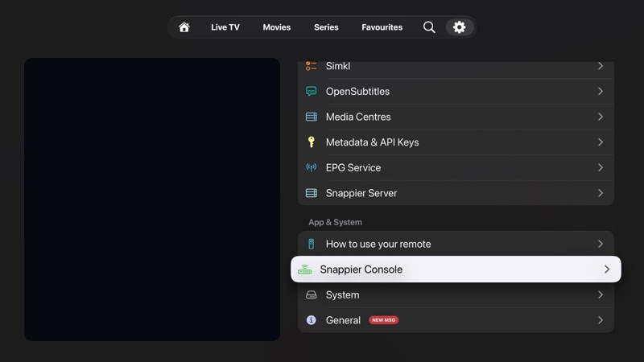Image resolution: width=644 pixels, height=362 pixels.
Task: Click the Snappier Console router icon
Action: 305,269
